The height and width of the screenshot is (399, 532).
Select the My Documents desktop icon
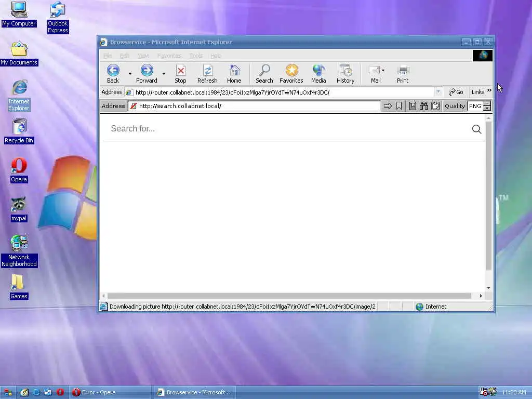[x=19, y=54]
